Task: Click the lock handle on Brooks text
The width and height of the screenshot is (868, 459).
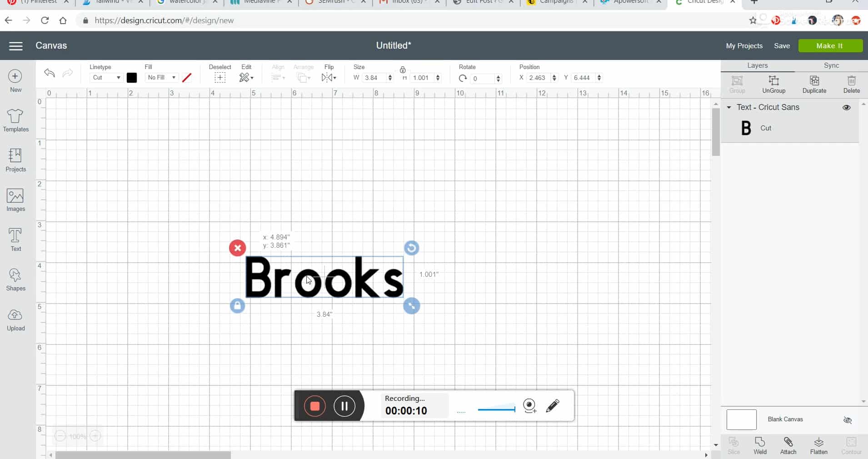Action: 237,306
